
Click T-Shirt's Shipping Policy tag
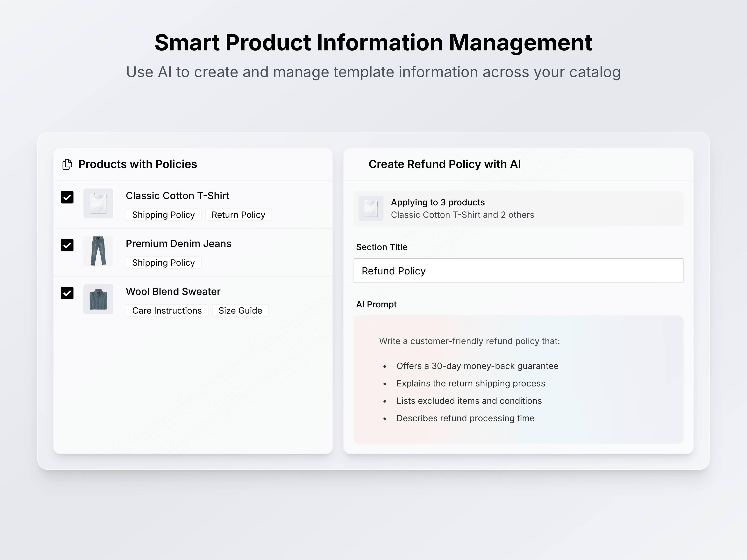tap(163, 215)
